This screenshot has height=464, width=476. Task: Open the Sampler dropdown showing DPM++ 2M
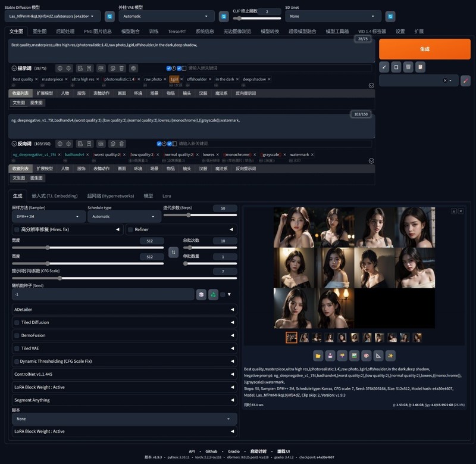(x=48, y=217)
